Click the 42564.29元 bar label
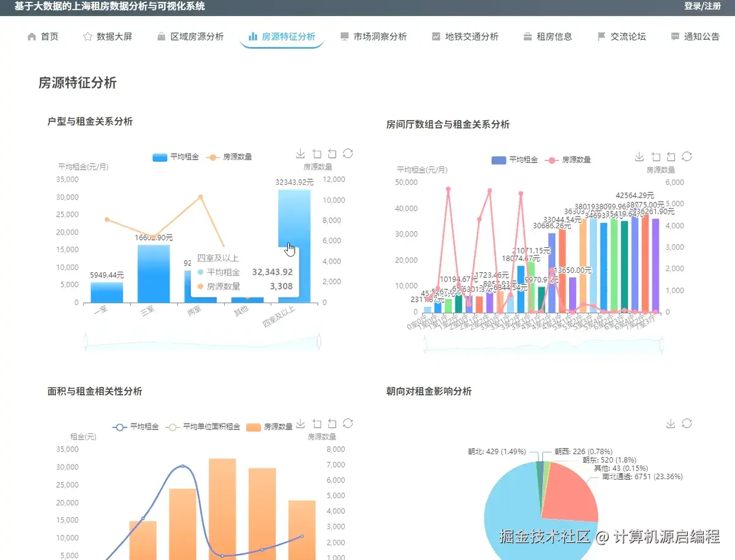735x560 pixels. (636, 196)
